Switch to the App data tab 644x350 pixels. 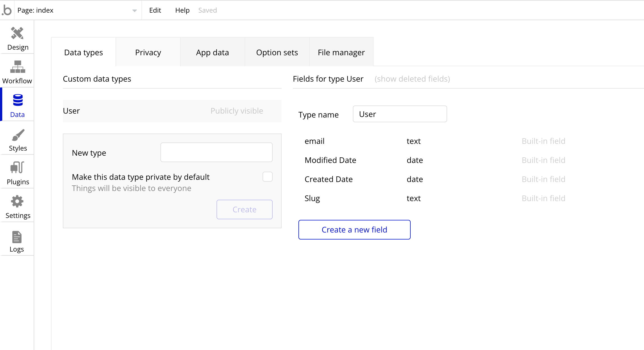(212, 52)
